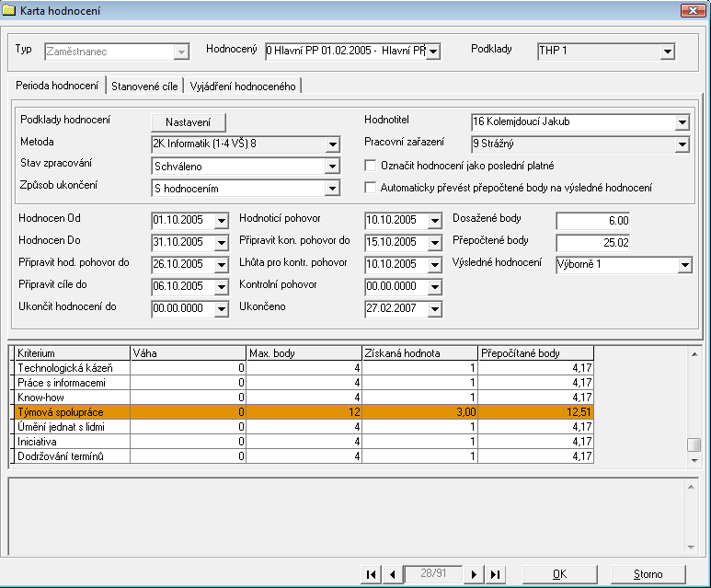
Task: Expand Pracovní zařazení dropdown
Action: (682, 144)
